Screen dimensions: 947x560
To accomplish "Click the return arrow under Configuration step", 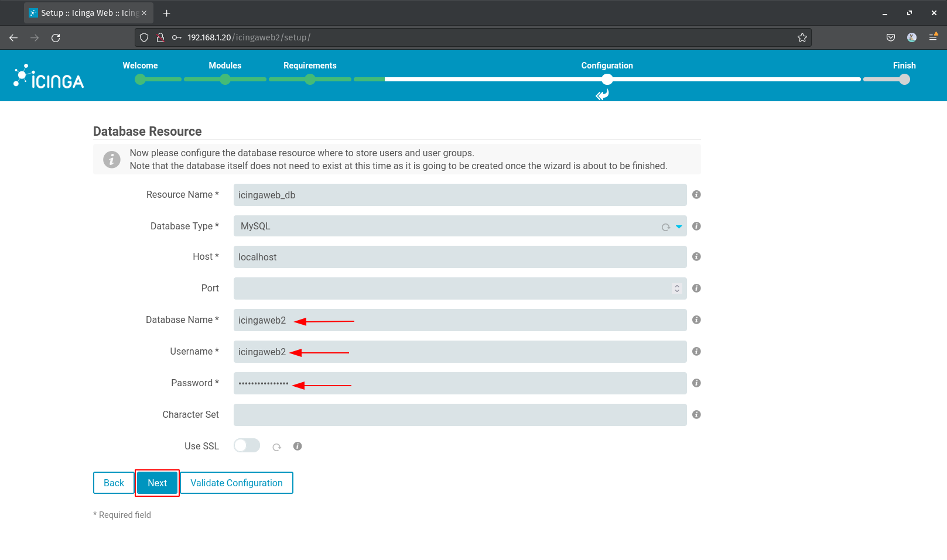I will tap(602, 95).
